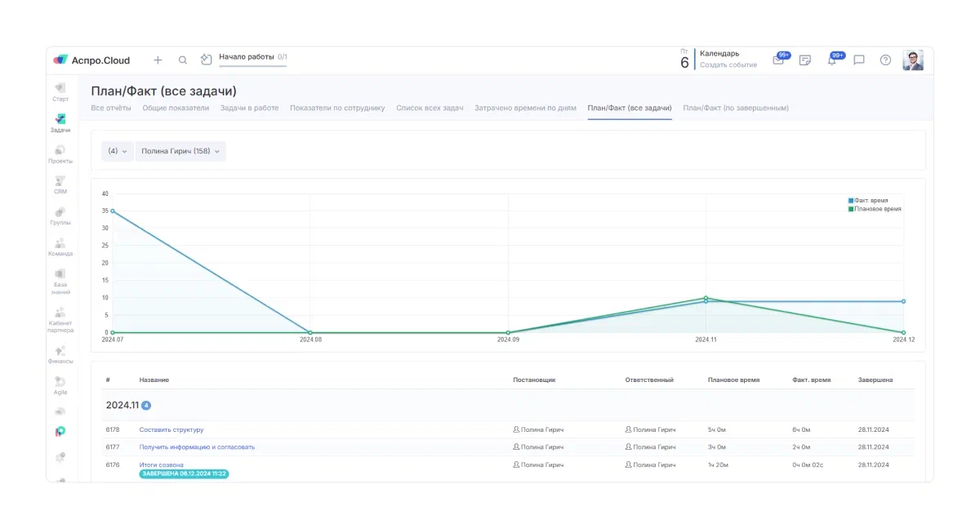The image size is (980, 529).
Task: Click the user avatar thumbnail
Action: click(x=912, y=60)
